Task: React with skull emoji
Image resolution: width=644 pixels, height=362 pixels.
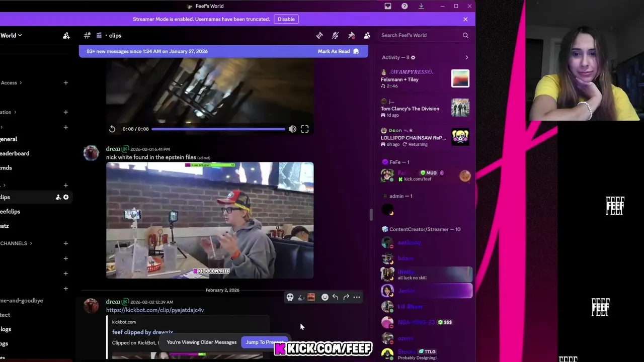Action: pyautogui.click(x=290, y=297)
